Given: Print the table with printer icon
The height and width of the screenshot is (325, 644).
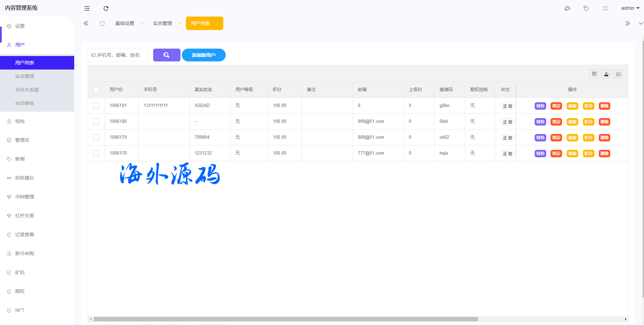Looking at the screenshot, I should click(618, 74).
